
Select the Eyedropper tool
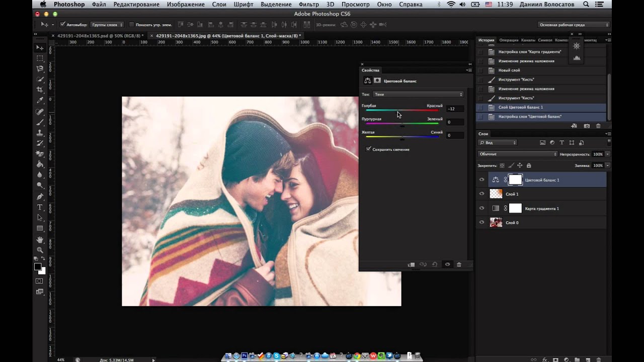coord(40,101)
